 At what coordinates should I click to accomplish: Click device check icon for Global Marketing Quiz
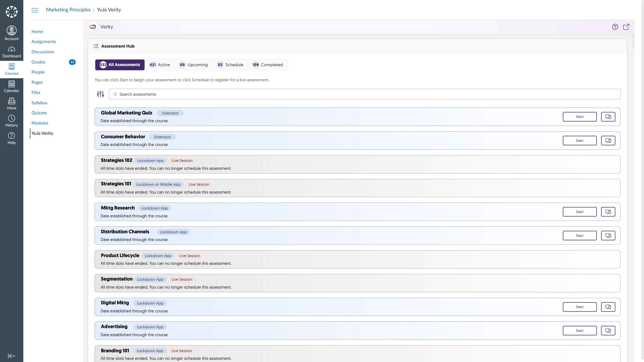tap(608, 117)
